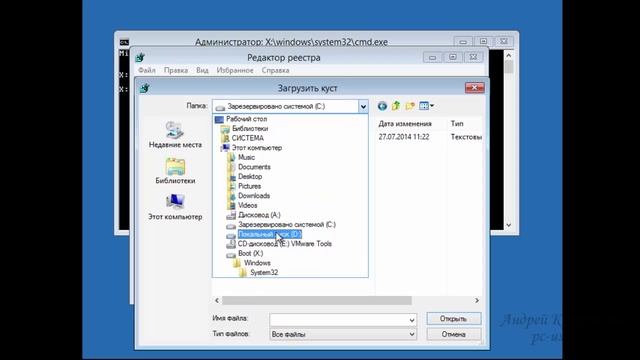Select Pictures folder in the list
Image resolution: width=640 pixels, height=360 pixels.
tap(249, 186)
